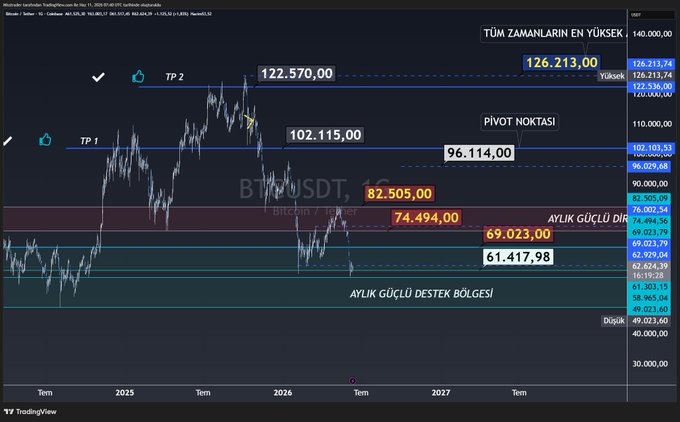Click the 16:19:28 bar countdown
The width and height of the screenshot is (680, 422).
click(647, 275)
